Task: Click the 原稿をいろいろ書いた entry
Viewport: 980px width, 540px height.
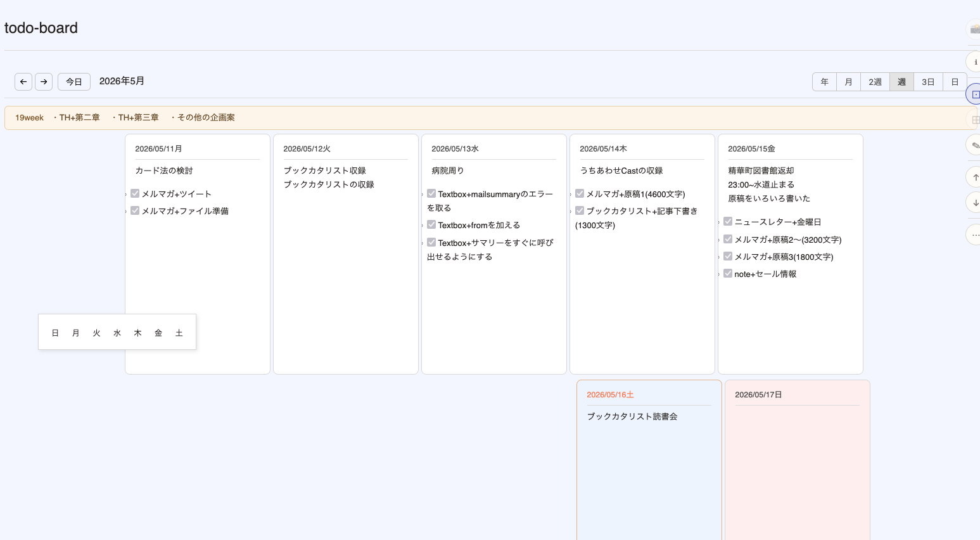Action: [x=769, y=198]
